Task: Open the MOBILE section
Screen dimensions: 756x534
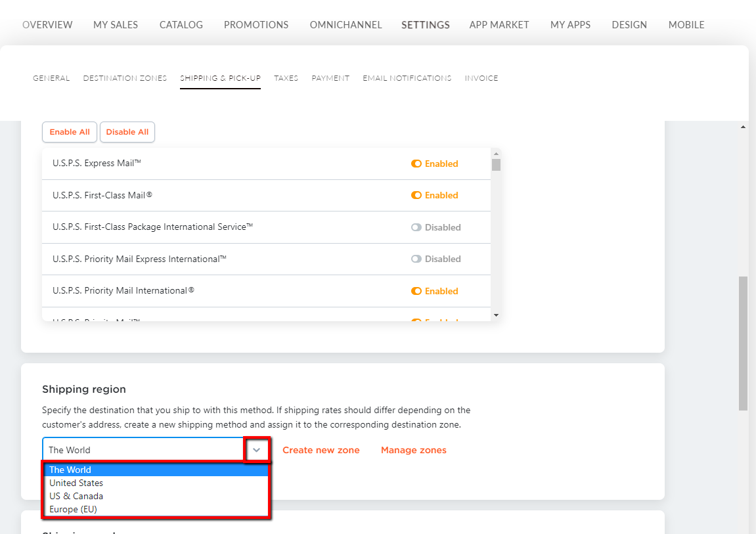Action: (686, 24)
